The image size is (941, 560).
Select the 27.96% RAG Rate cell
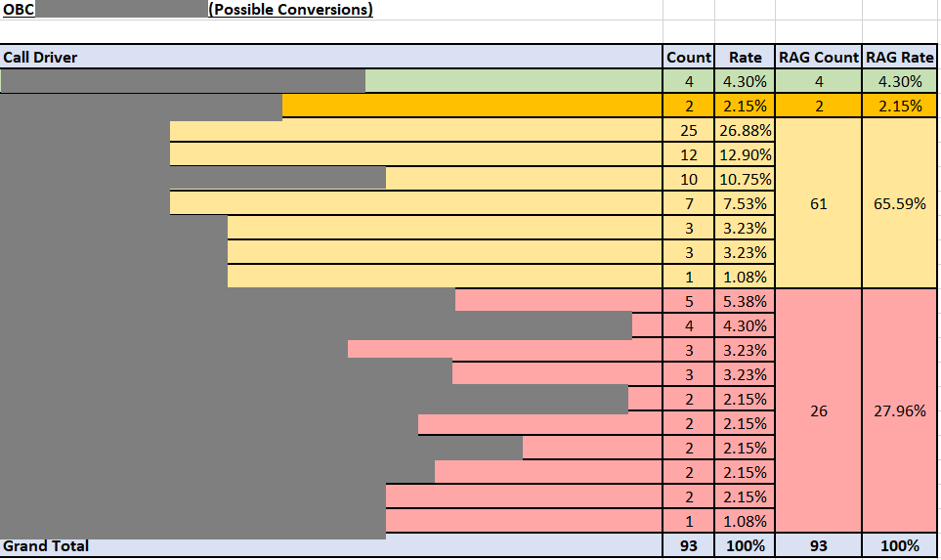tap(900, 411)
